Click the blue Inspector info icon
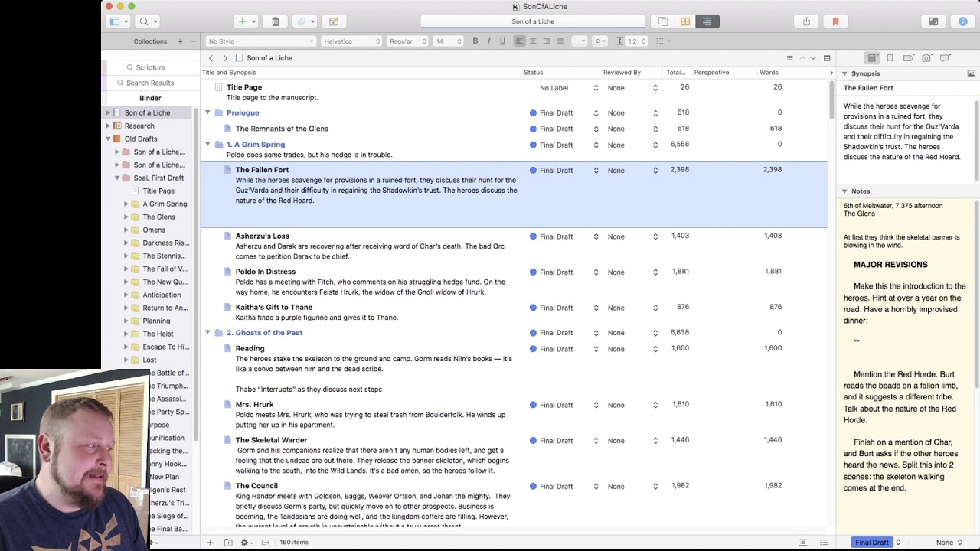 pyautogui.click(x=963, y=21)
